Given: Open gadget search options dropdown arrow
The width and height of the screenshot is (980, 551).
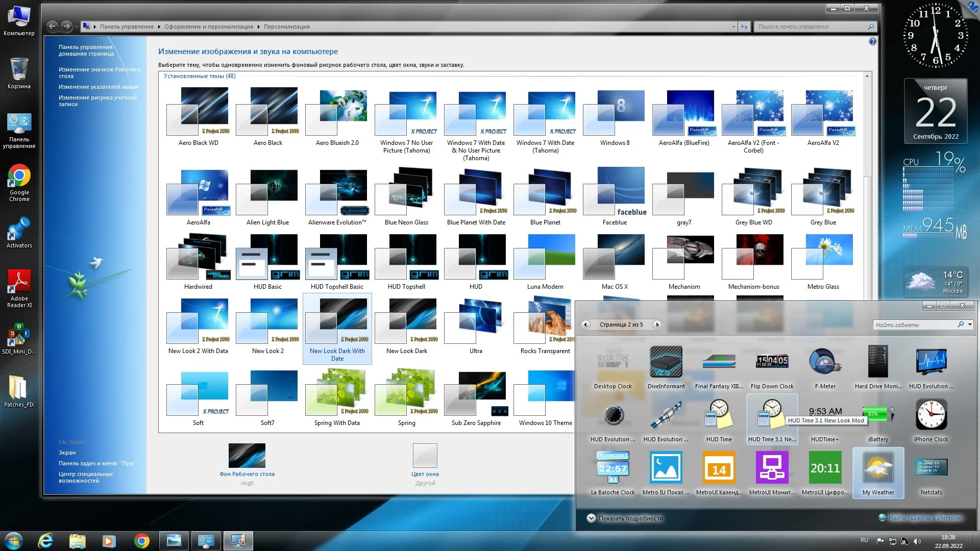Looking at the screenshot, I should click(970, 324).
